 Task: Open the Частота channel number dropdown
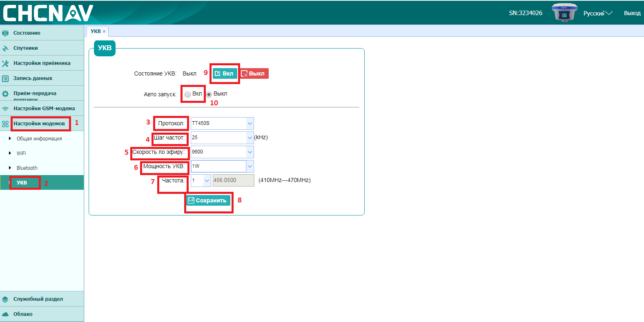pos(207,180)
